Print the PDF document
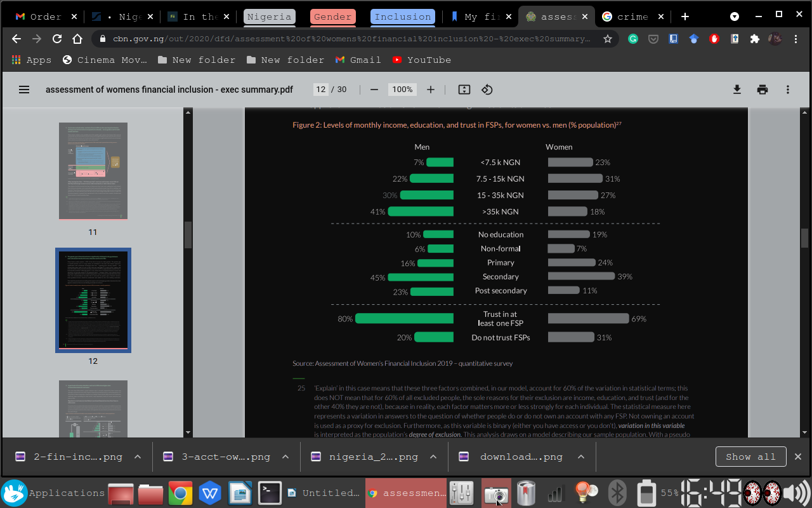 [x=763, y=90]
